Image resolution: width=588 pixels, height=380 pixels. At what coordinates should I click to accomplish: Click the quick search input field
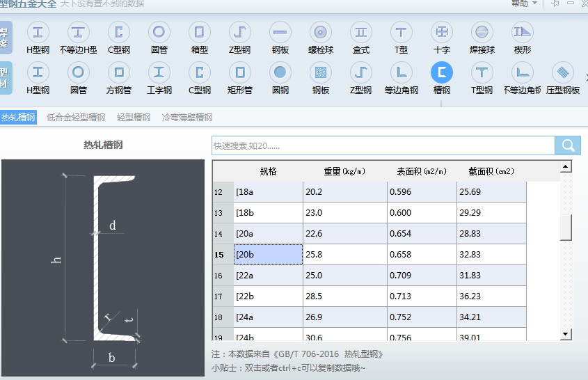coord(383,145)
